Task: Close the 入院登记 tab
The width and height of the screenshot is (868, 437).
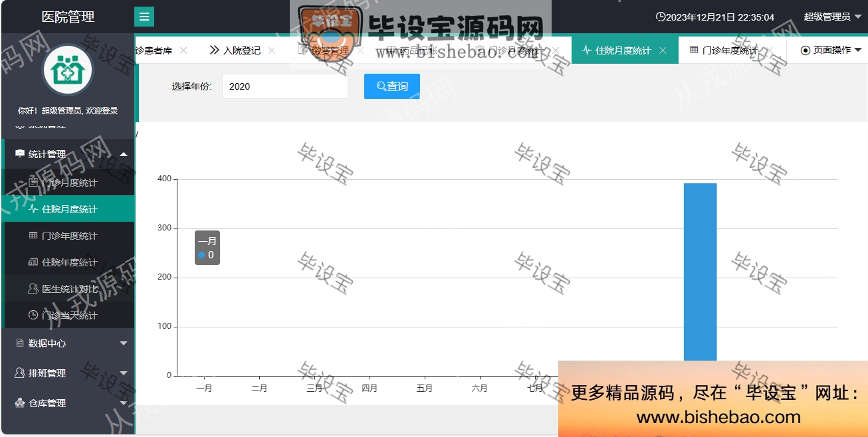Action: [x=272, y=50]
